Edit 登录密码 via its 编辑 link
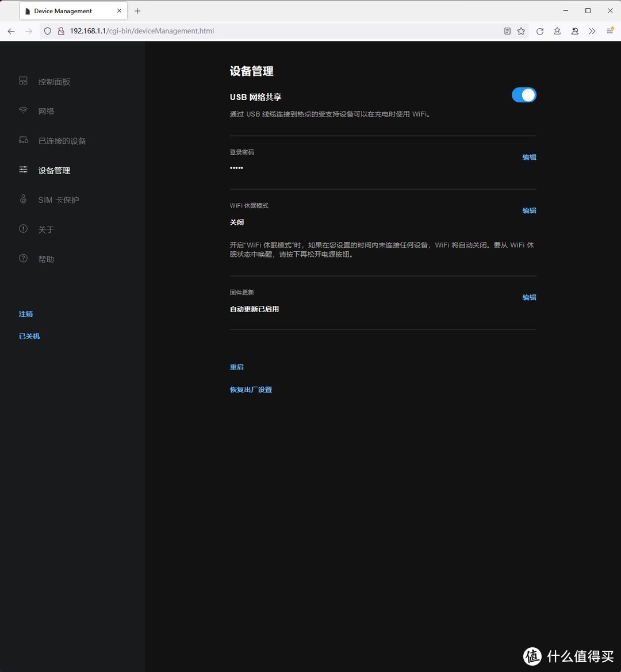The image size is (621, 672). 528,157
